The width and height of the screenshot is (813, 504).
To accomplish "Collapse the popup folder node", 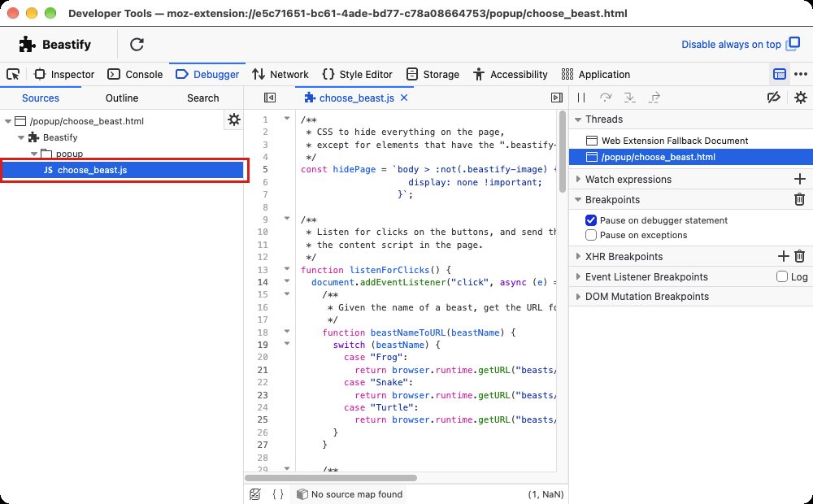I will pos(34,154).
